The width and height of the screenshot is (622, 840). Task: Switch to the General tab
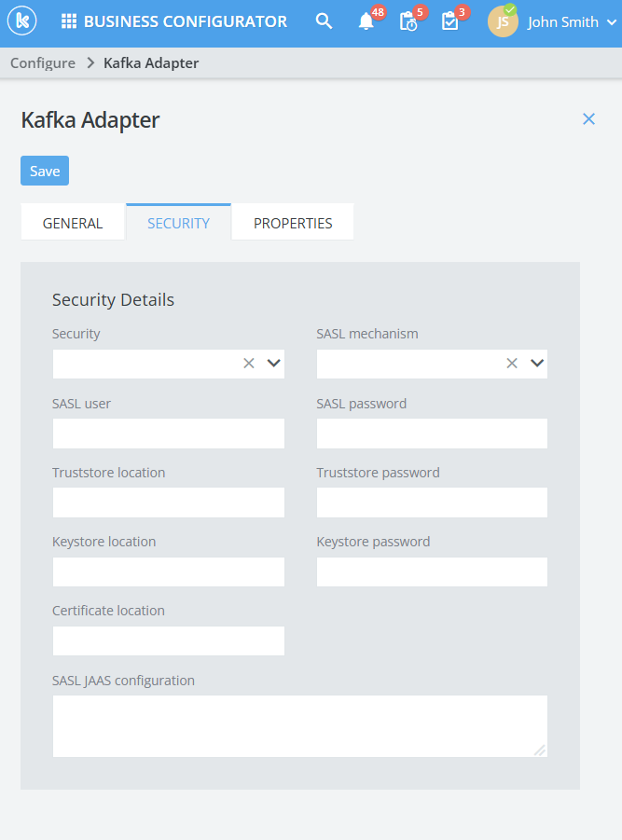[73, 224]
